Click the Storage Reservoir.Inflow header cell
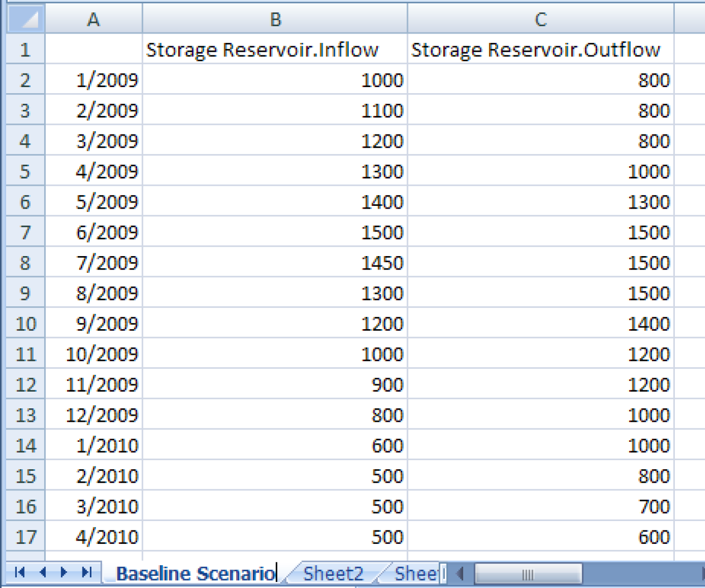The width and height of the screenshot is (705, 588). 275,50
